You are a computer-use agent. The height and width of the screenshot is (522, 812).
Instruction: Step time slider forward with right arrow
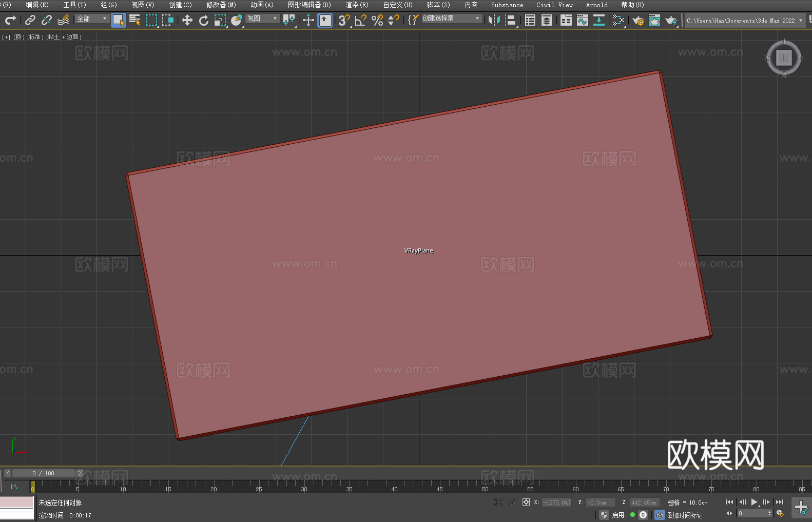(x=80, y=473)
